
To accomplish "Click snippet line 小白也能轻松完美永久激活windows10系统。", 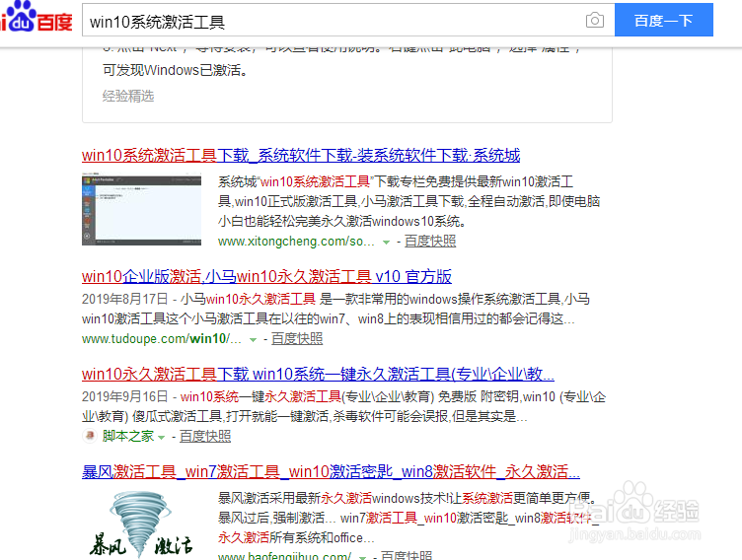I will [343, 221].
